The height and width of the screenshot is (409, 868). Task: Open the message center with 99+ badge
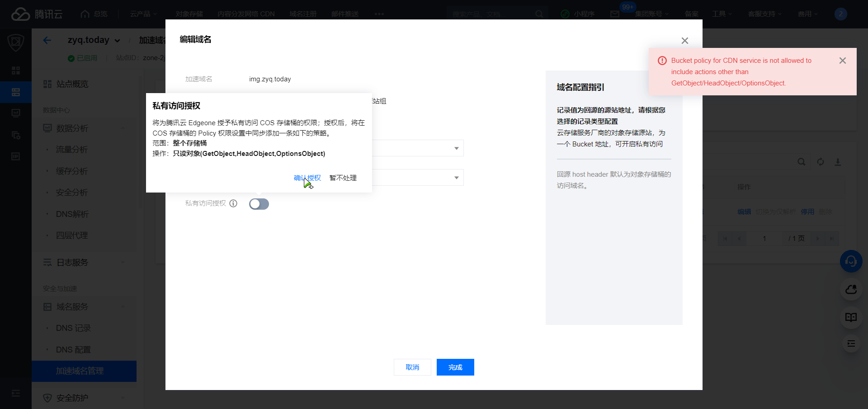click(614, 14)
